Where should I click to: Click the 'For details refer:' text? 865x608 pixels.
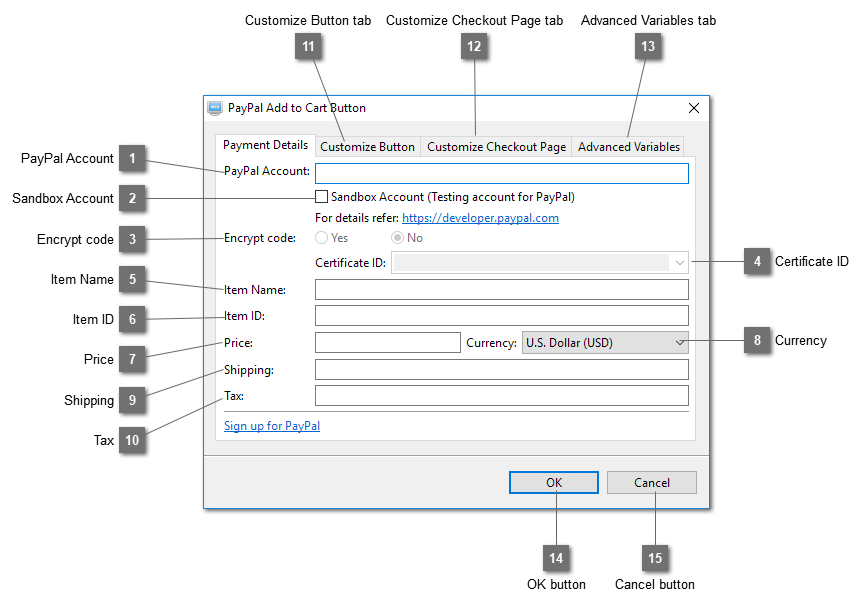click(x=357, y=218)
